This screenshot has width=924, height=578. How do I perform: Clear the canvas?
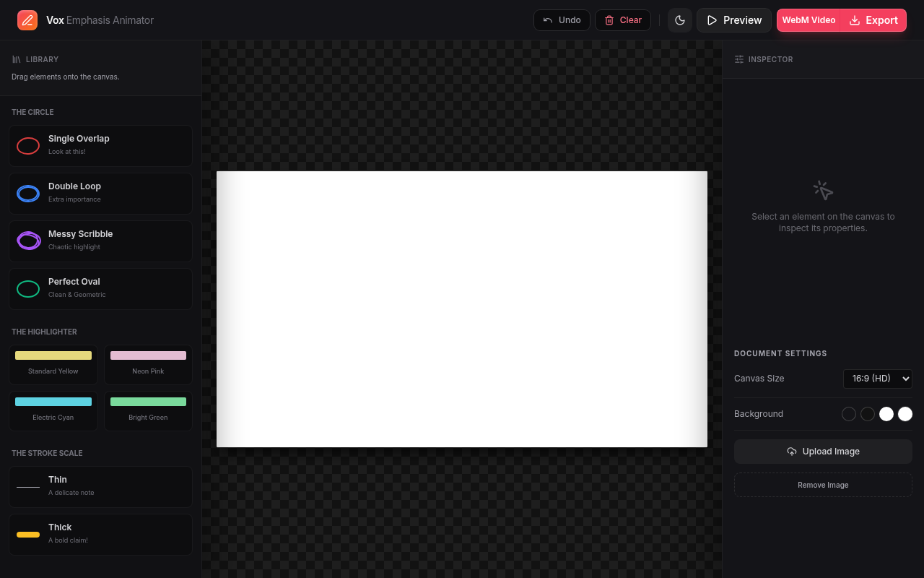(623, 20)
